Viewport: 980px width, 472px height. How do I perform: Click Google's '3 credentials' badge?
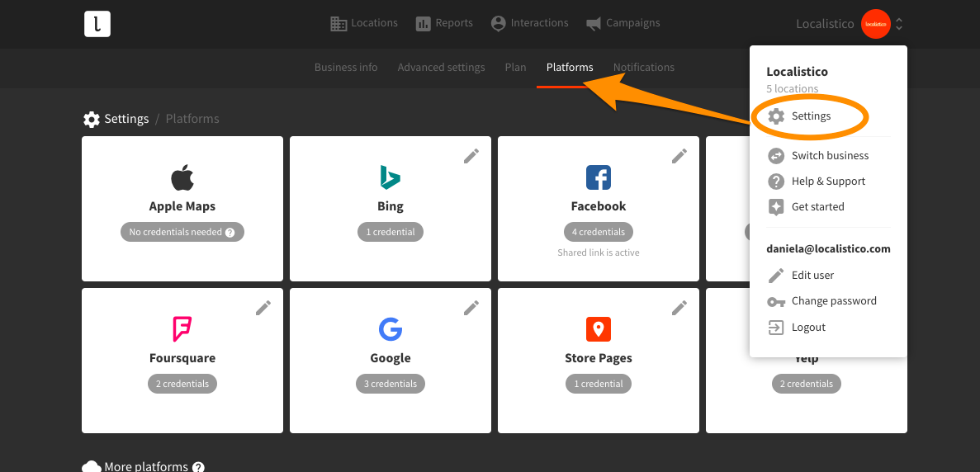(x=390, y=384)
